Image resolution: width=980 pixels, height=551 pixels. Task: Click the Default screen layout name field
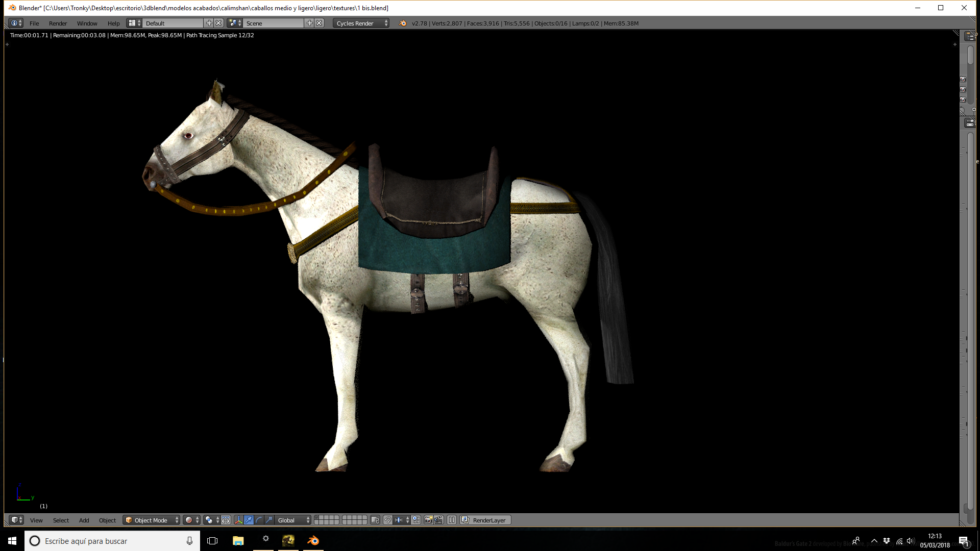(x=173, y=23)
